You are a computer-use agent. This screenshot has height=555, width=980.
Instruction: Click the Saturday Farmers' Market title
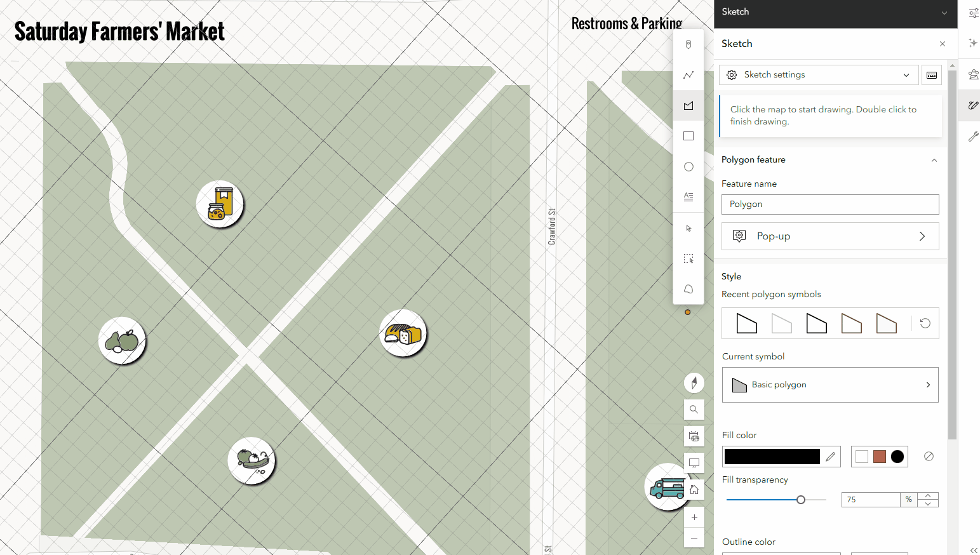click(x=119, y=31)
